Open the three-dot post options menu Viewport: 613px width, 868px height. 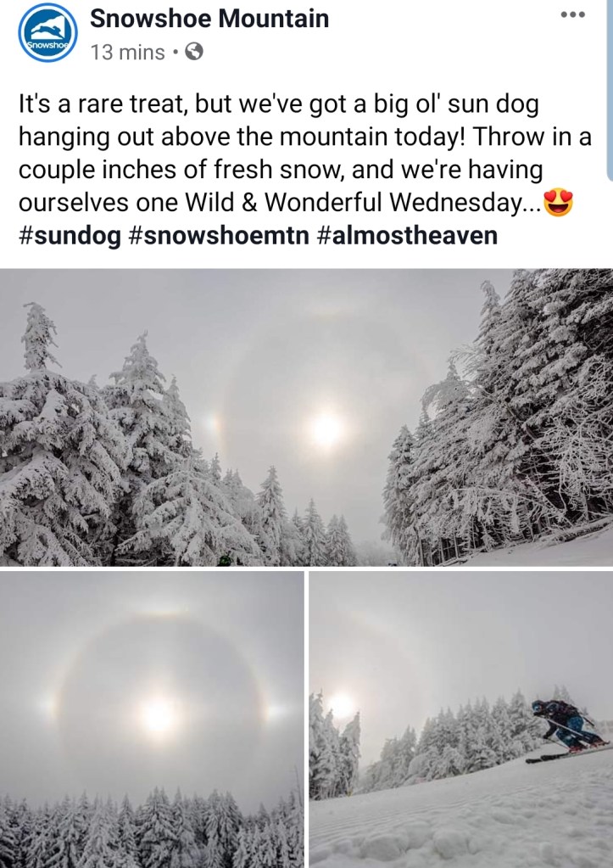(572, 15)
